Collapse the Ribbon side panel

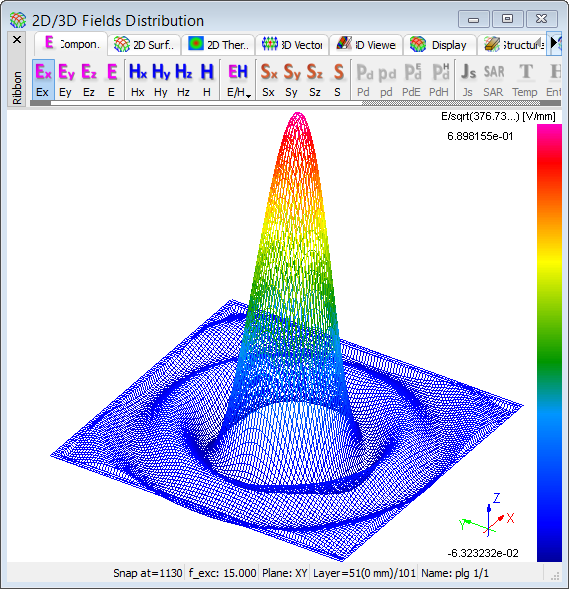pos(17,87)
